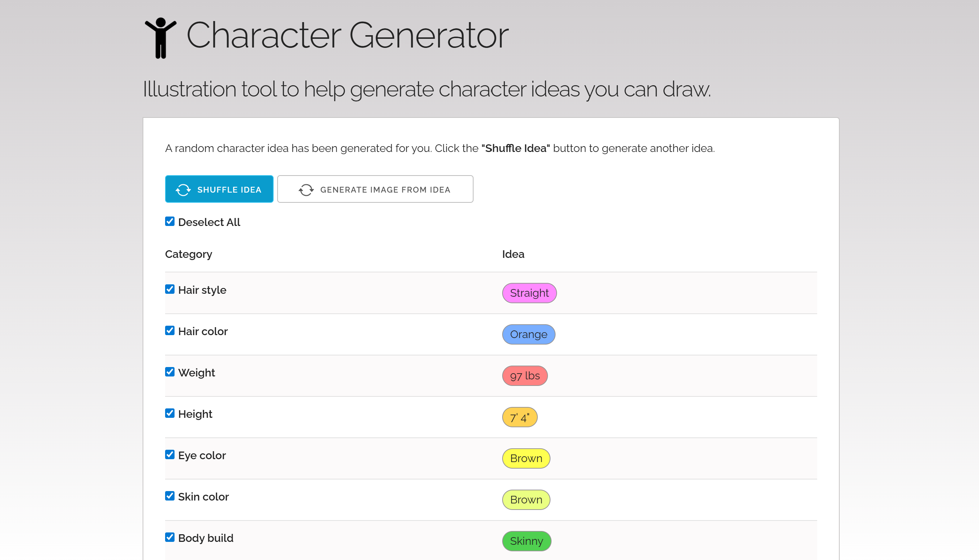
Task: Click the refresh icon in Shuffle Idea
Action: [183, 190]
